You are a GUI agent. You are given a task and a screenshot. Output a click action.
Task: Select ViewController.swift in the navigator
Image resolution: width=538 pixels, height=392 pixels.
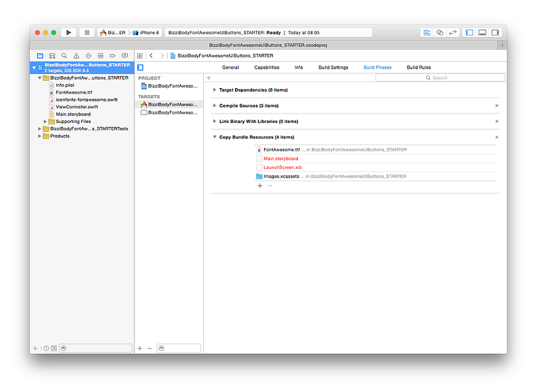77,107
